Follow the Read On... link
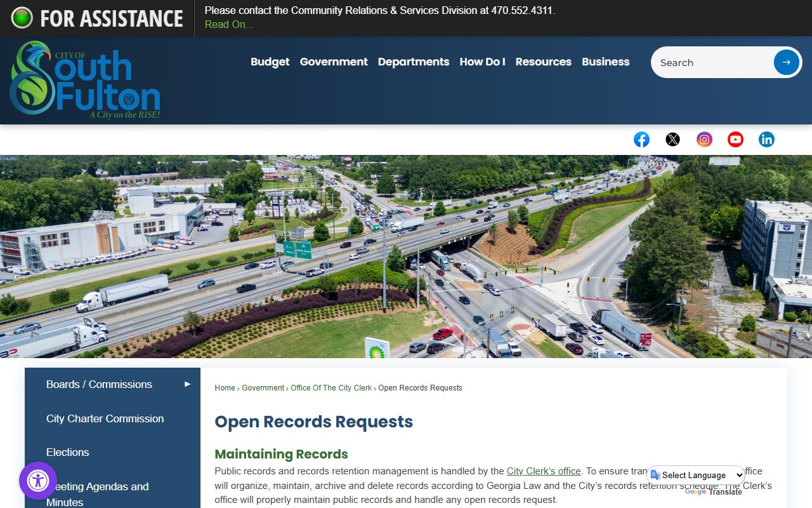The height and width of the screenshot is (508, 812). point(229,24)
